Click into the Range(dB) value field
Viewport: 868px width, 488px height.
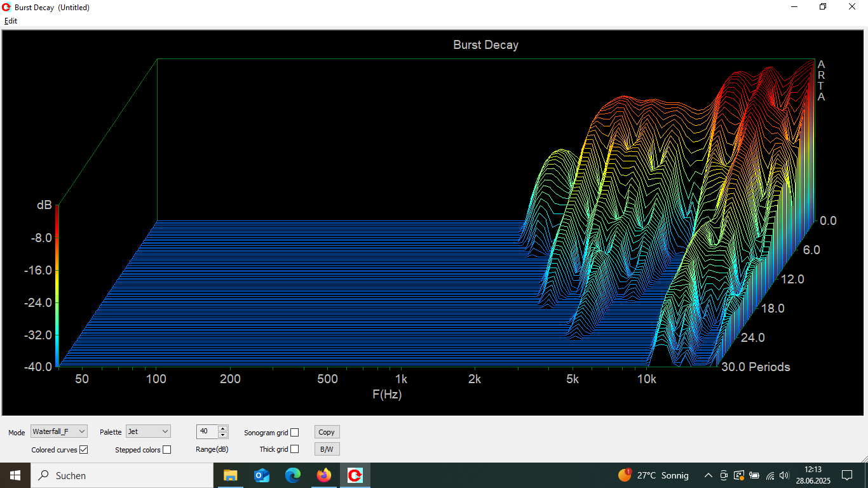click(x=207, y=431)
